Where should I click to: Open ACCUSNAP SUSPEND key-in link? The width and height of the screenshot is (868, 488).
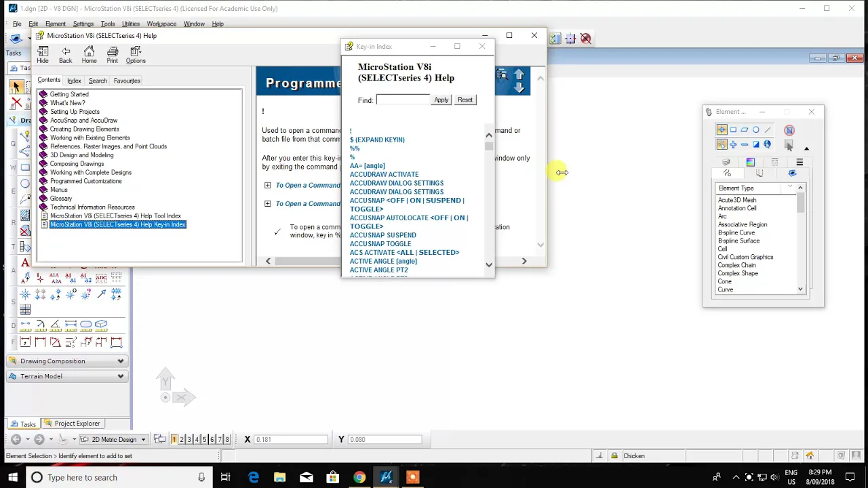point(383,235)
